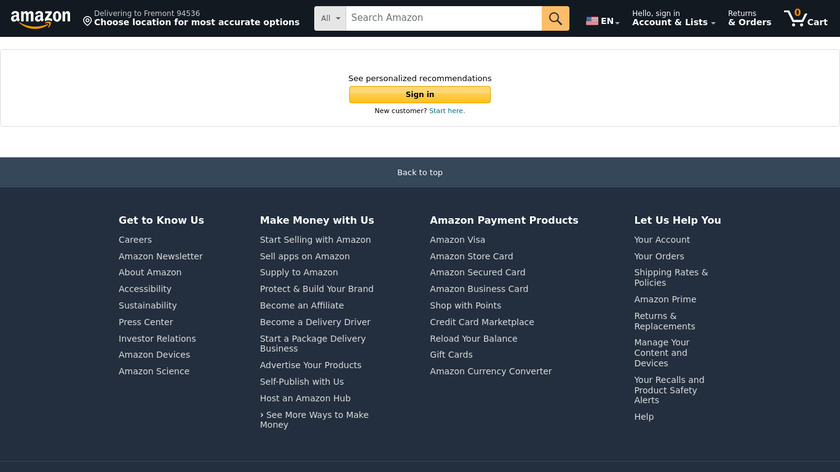This screenshot has width=840, height=472.
Task: Click the yellow Sign in button
Action: [419, 95]
